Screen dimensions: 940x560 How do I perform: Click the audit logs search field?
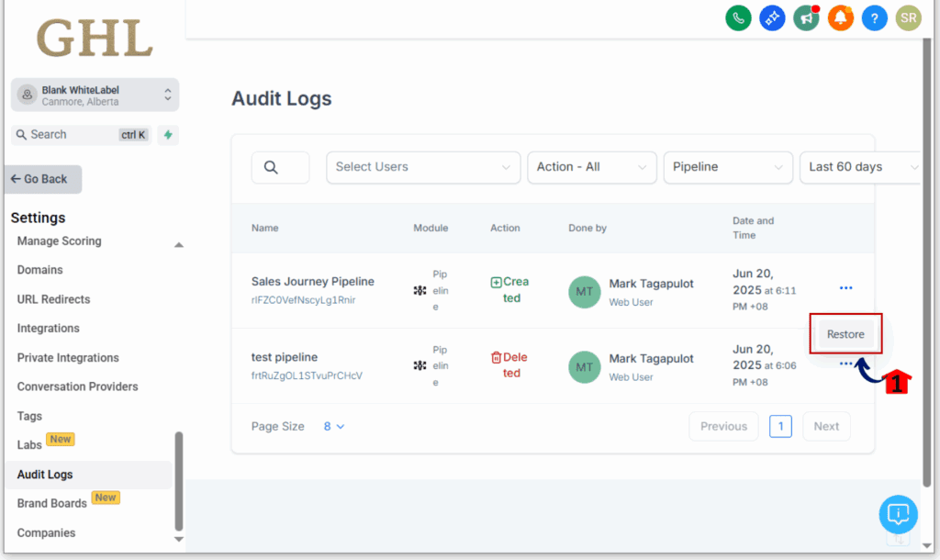281,167
